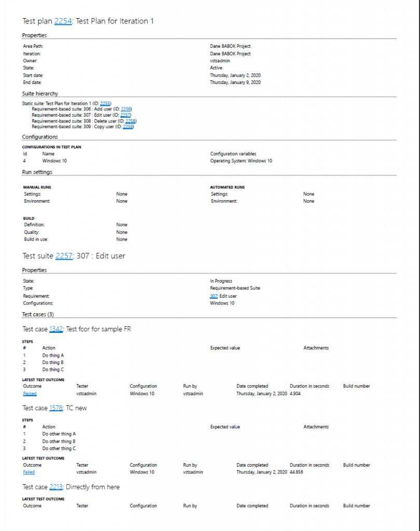The image size is (420, 531).
Task: Open requirement 307 Edit user link
Action: [214, 296]
